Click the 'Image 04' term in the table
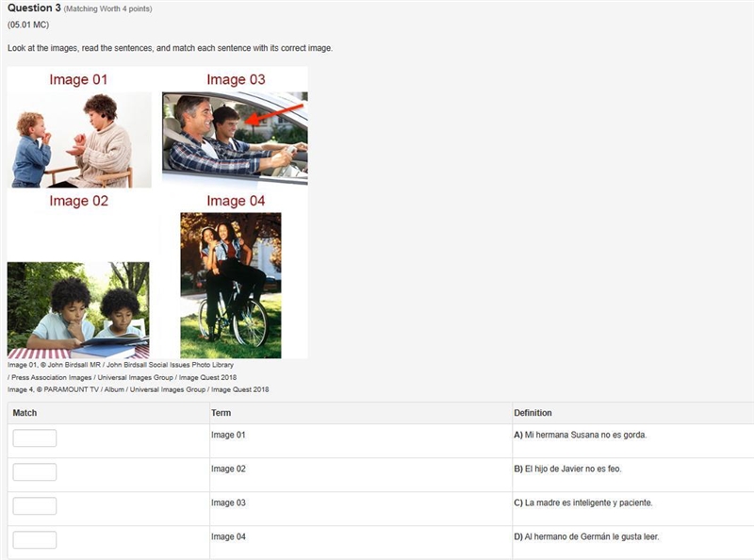 click(x=228, y=536)
